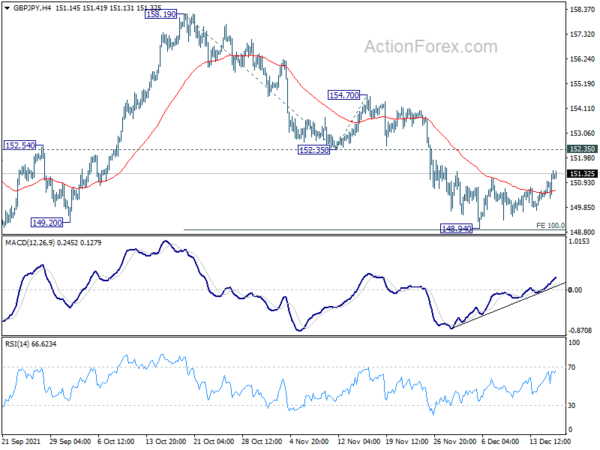Click the 13 Dec 12:00 time label
The image size is (600, 450).
(550, 441)
